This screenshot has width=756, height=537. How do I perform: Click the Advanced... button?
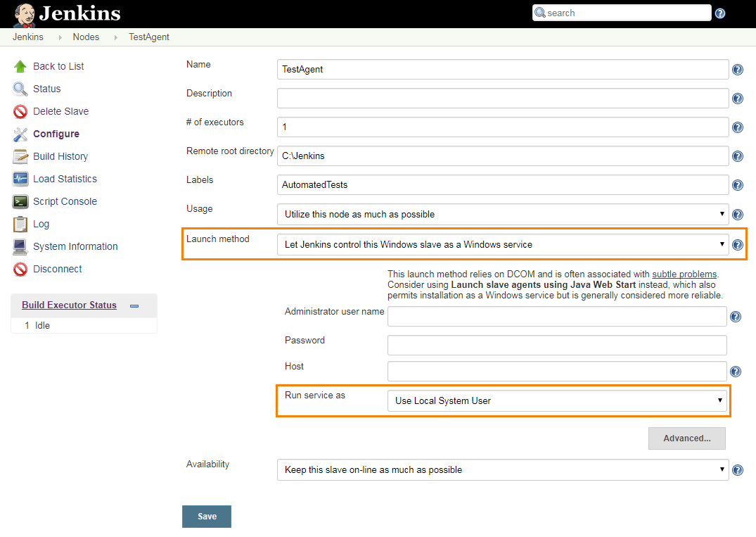pos(686,438)
